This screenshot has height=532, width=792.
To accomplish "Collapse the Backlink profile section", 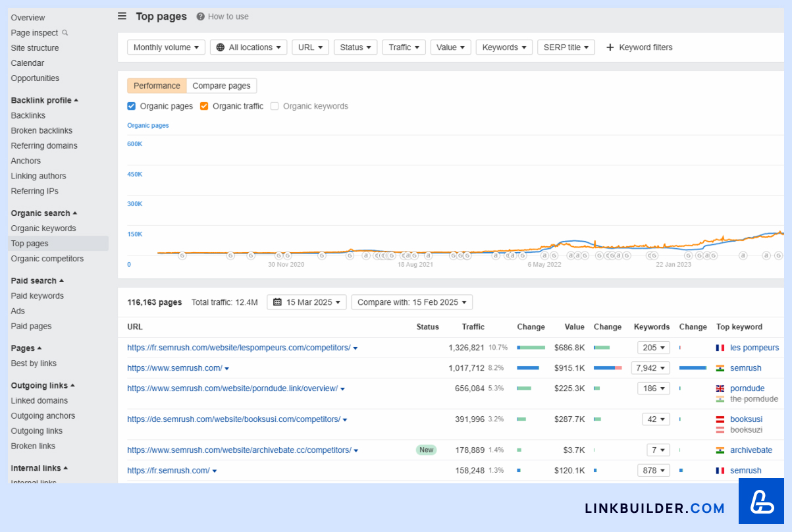I will (x=45, y=101).
